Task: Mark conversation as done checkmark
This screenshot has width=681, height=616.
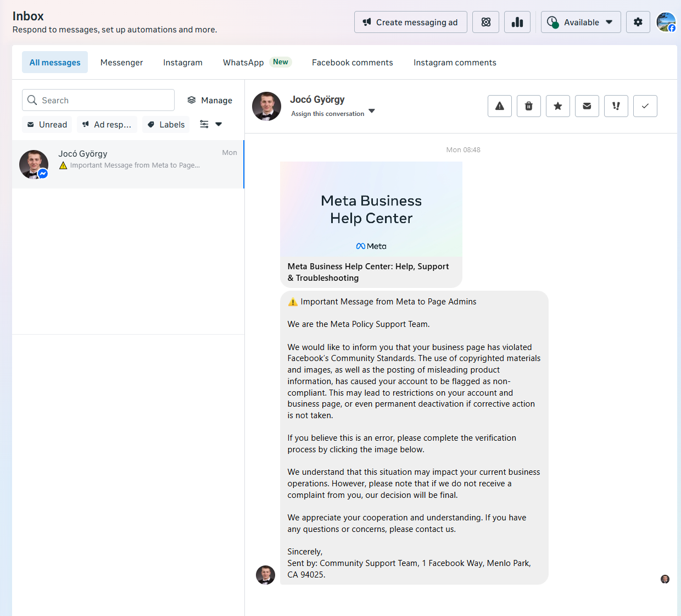Action: (645, 106)
